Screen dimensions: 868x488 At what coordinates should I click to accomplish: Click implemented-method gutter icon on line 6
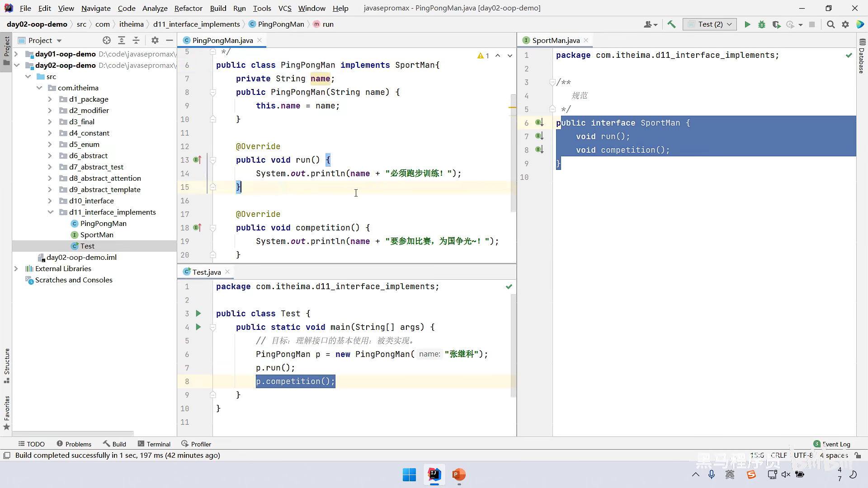click(539, 122)
